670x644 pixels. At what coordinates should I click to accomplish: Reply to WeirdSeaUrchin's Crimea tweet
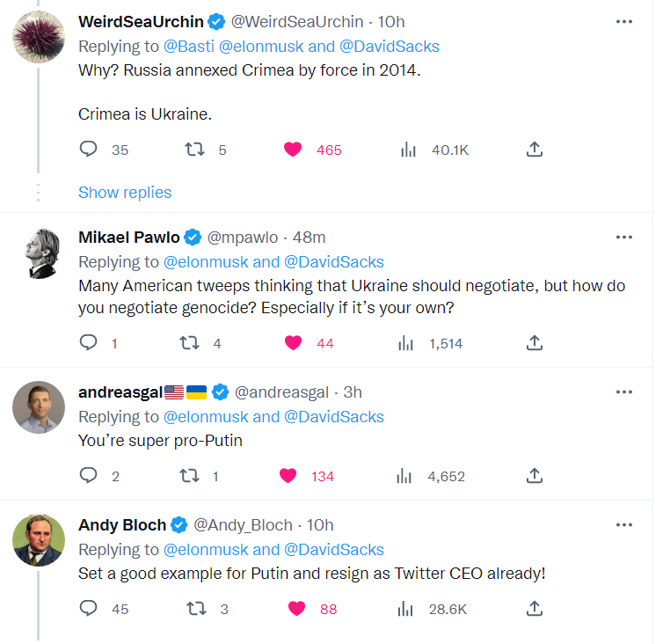(x=88, y=150)
